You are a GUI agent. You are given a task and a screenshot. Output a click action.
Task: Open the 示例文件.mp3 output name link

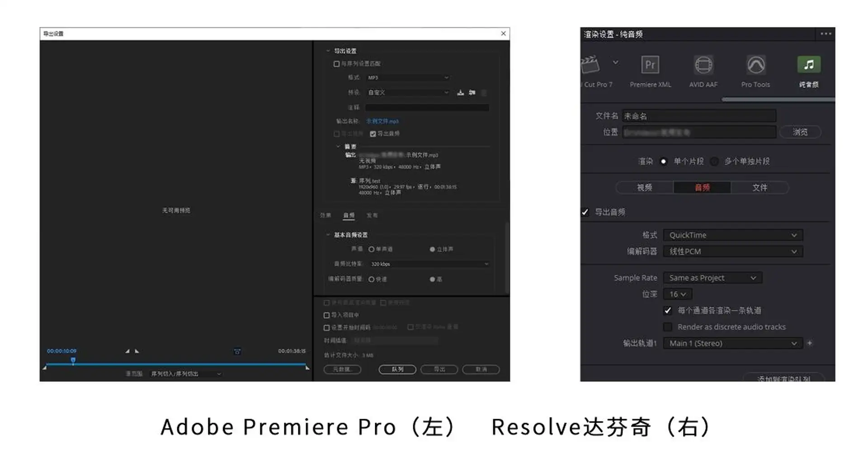[x=382, y=121]
